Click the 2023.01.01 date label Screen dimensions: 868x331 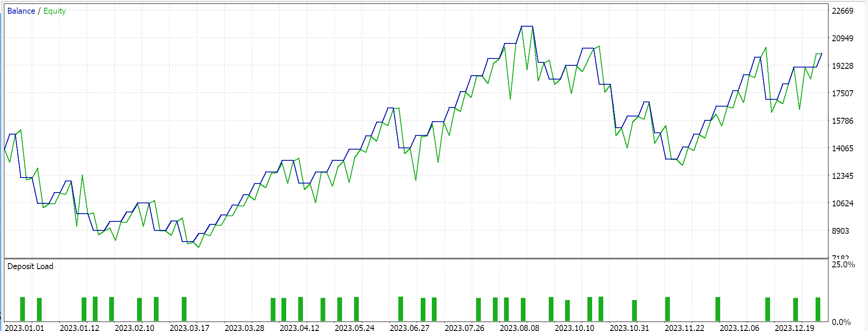coord(24,328)
